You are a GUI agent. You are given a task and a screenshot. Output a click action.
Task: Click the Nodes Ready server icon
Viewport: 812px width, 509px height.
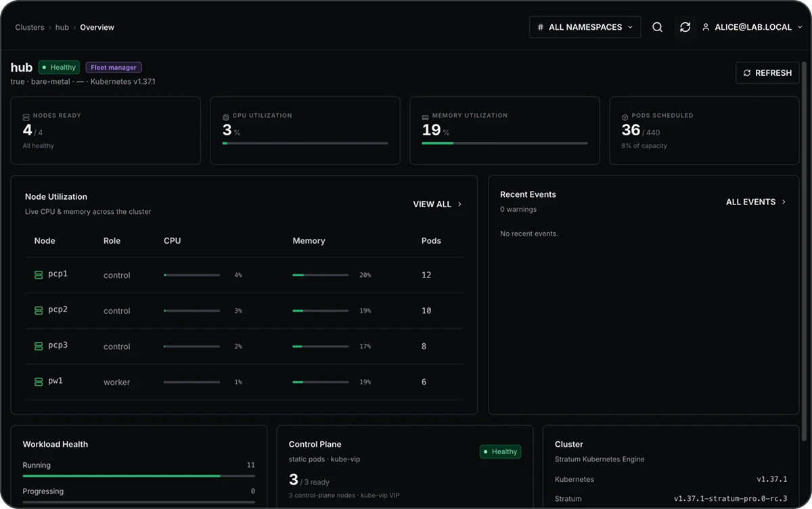click(26, 116)
